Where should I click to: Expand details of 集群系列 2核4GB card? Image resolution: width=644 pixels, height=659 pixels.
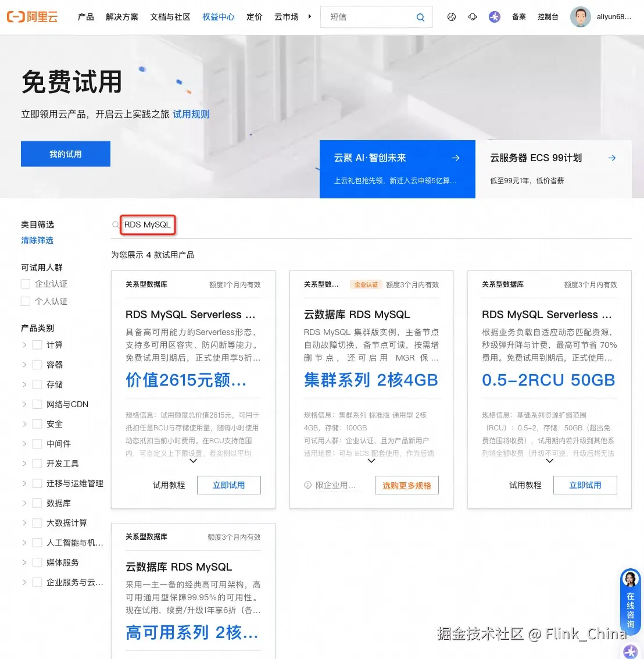371,461
